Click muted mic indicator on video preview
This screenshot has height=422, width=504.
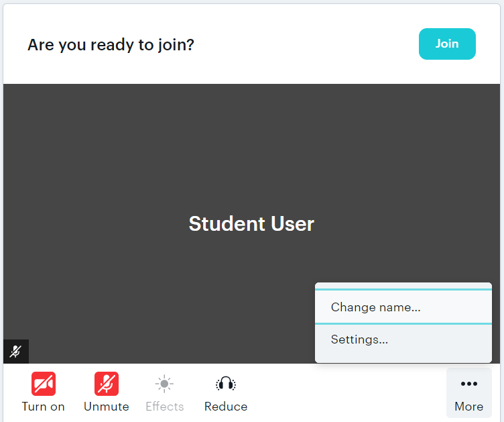[16, 352]
